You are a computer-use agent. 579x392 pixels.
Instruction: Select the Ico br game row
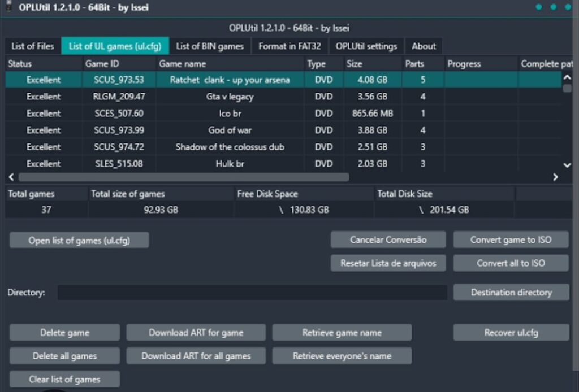click(283, 113)
